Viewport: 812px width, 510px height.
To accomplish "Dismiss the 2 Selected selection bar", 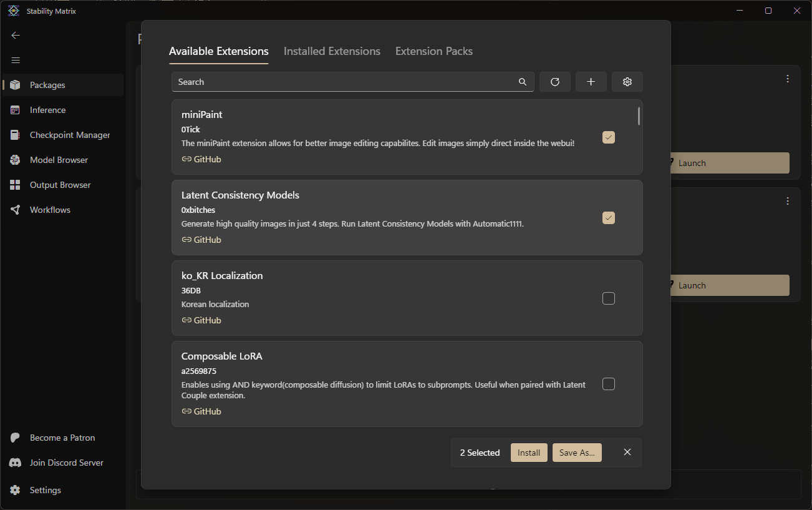I will point(627,453).
